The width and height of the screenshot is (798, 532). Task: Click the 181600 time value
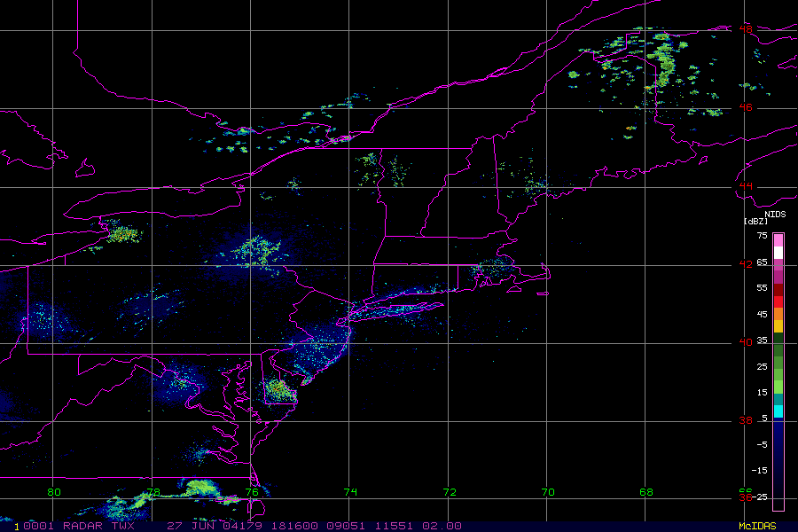(294, 526)
